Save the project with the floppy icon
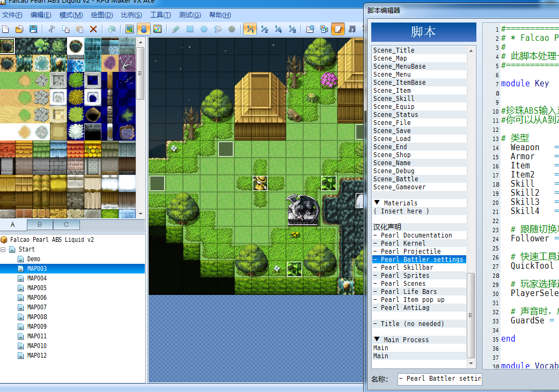Viewport: 559px width, 392px height. pos(33,29)
